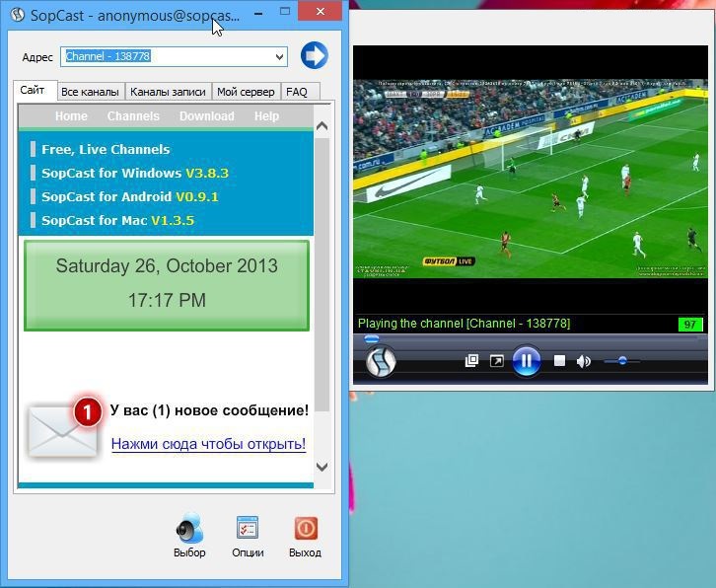
Task: Click the Выход exit button
Action: pos(305,536)
